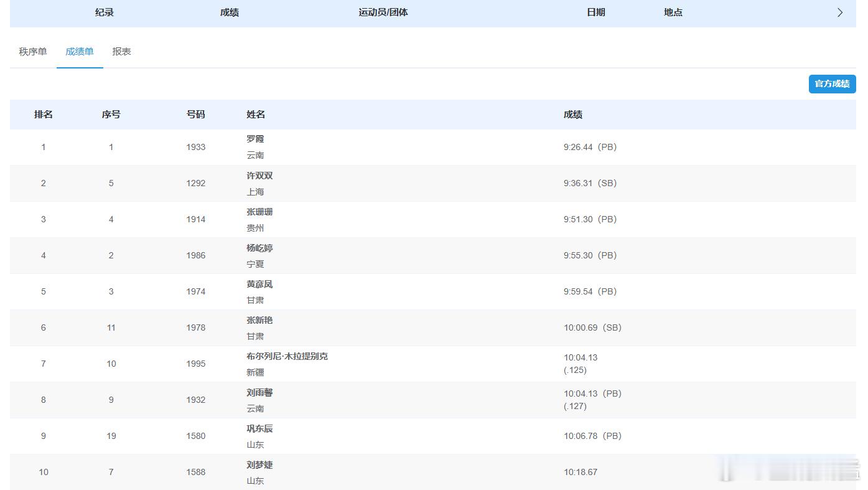Click result 9:59.54 (PB)
The width and height of the screenshot is (868, 490).
[590, 291]
